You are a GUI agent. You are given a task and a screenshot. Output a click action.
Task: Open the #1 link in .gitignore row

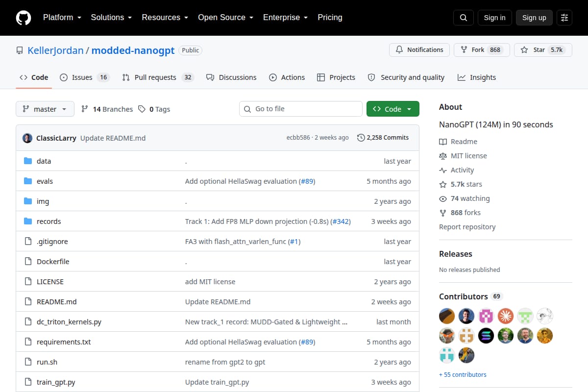[x=294, y=242]
